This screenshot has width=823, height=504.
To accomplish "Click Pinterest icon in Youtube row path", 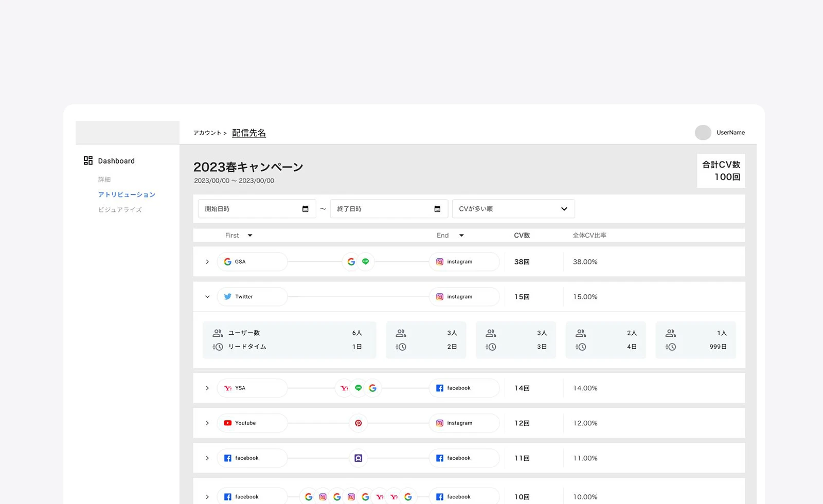I will coord(359,423).
